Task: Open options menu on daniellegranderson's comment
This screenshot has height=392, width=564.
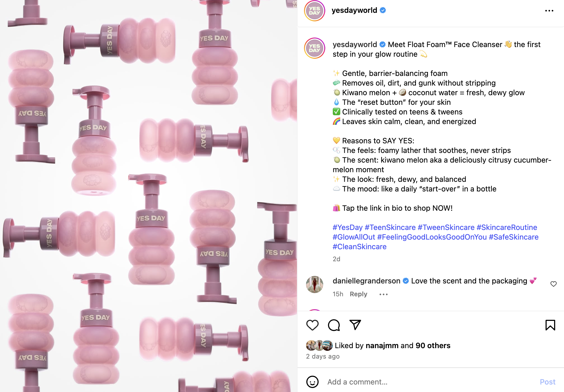Action: click(383, 294)
